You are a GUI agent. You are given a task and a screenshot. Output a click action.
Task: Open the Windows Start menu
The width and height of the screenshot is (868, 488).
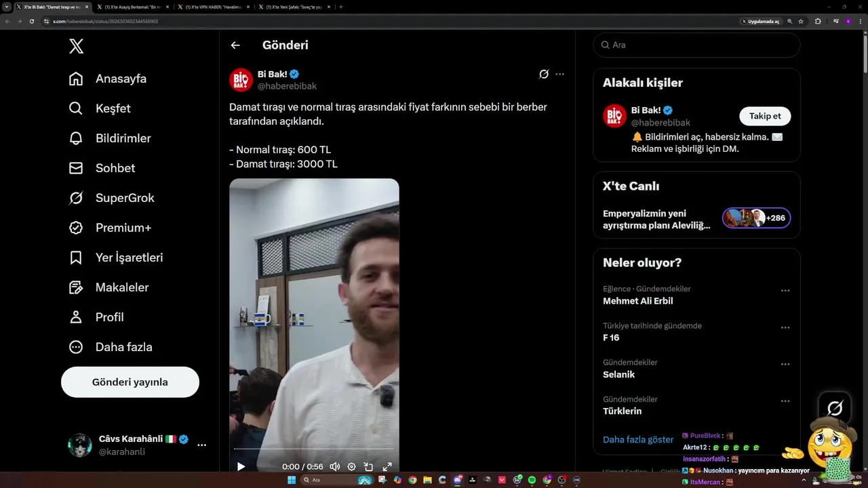[292, 480]
